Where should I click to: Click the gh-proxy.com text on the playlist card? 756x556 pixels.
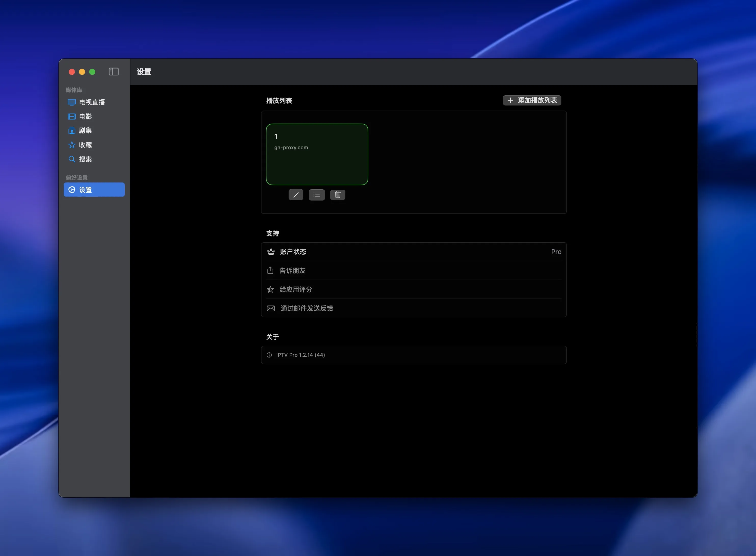pyautogui.click(x=291, y=148)
